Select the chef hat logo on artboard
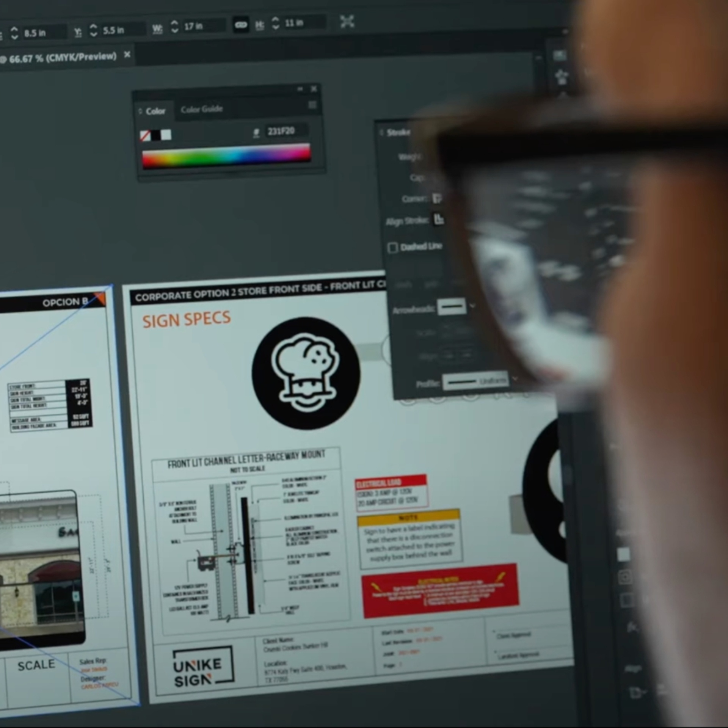This screenshot has height=728, width=728. (306, 373)
